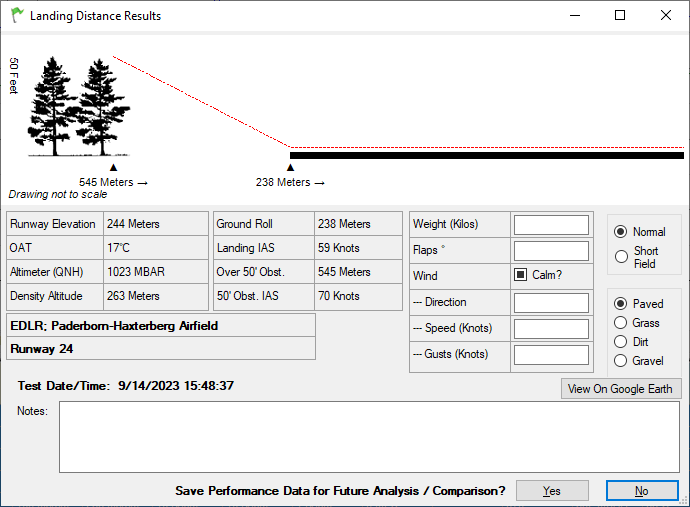Image resolution: width=690 pixels, height=507 pixels.
Task: Click the Over 50' Obst. label cell
Action: click(x=264, y=272)
